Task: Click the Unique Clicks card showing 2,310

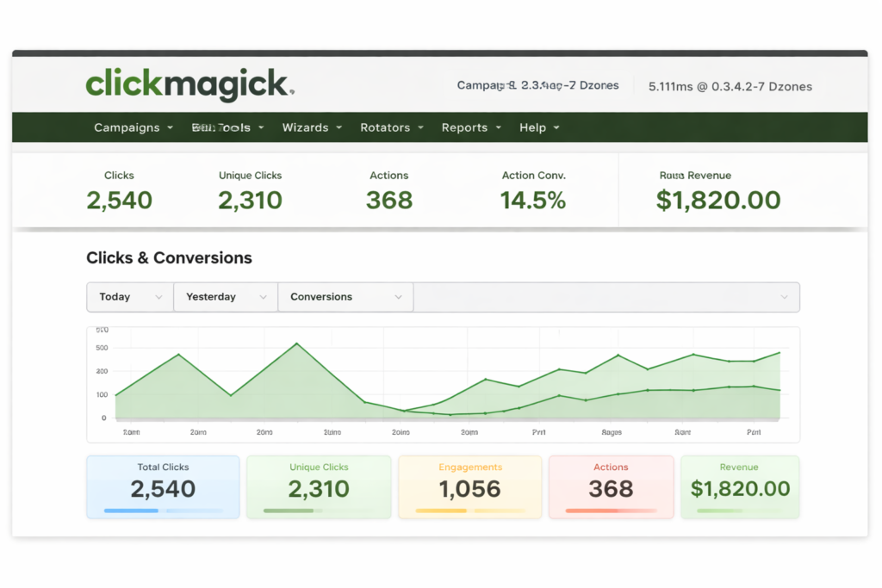Action: coord(318,485)
